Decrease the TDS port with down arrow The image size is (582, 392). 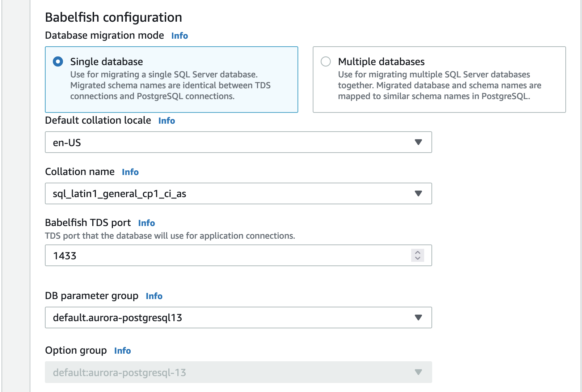point(418,258)
